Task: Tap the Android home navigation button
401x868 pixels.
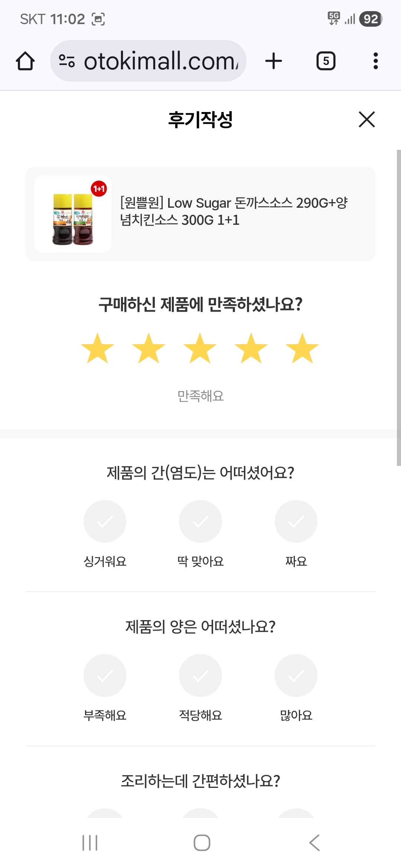Action: [x=202, y=843]
